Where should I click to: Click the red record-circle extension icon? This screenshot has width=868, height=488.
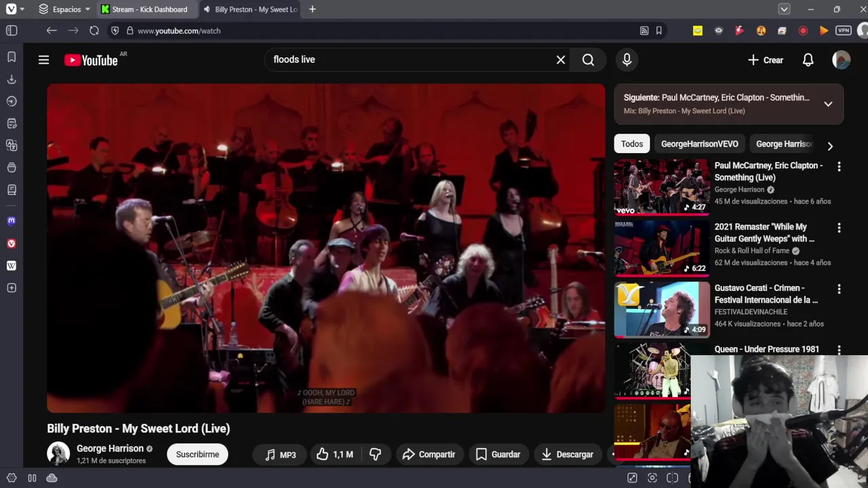pyautogui.click(x=803, y=30)
